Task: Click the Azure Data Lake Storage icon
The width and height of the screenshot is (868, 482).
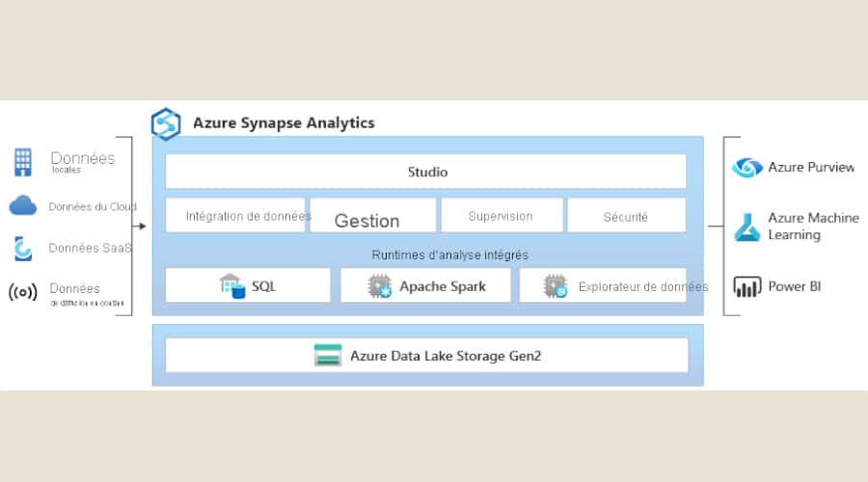Action: [x=328, y=356]
